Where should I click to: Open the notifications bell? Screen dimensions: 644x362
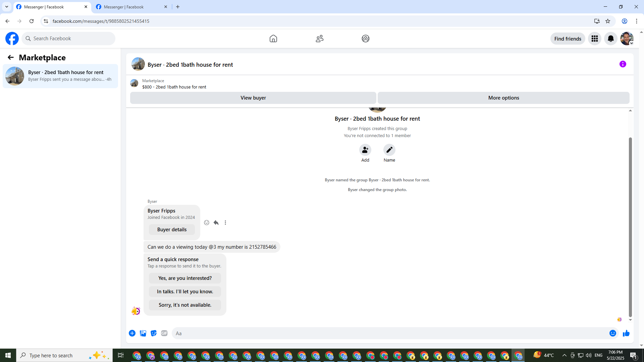pos(611,39)
